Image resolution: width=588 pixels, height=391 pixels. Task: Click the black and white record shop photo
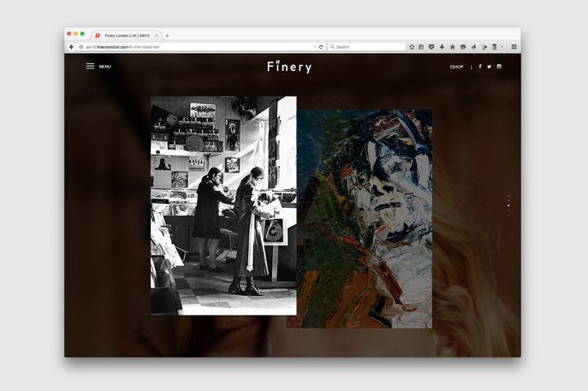[223, 205]
